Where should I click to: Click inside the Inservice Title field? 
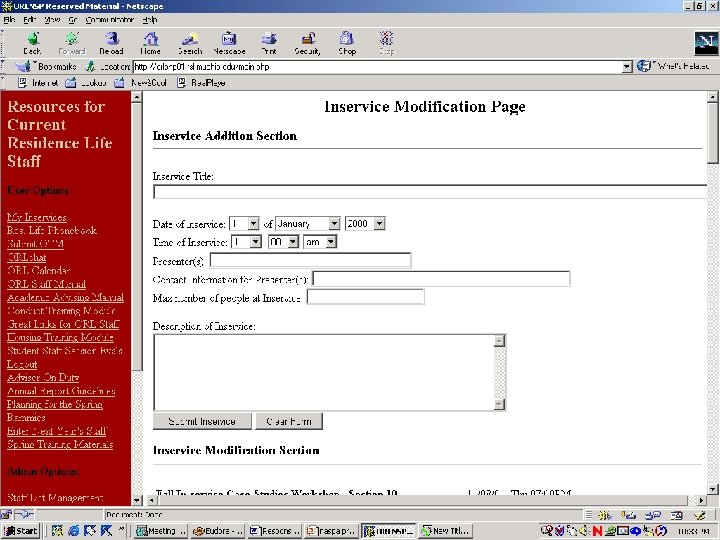430,191
